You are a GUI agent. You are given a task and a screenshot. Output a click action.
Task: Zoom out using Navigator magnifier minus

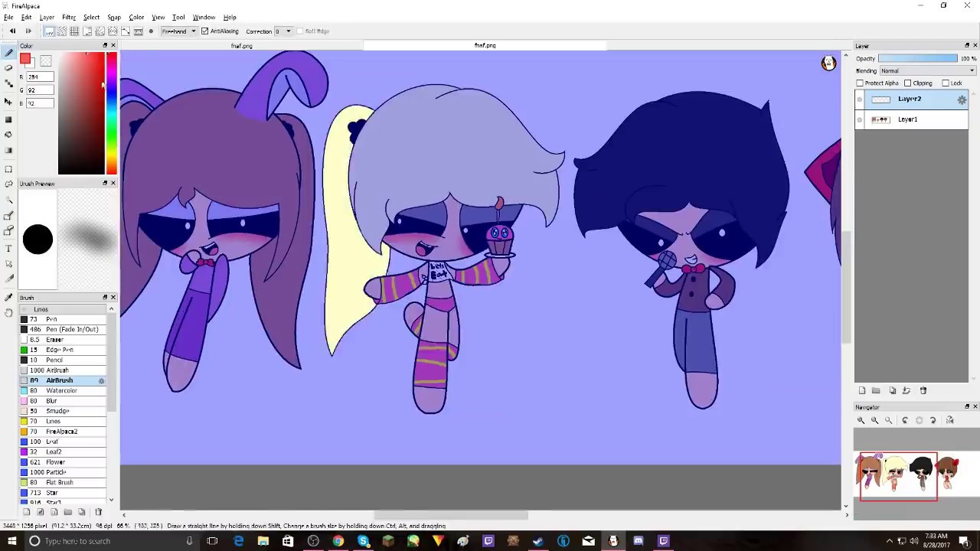point(874,420)
